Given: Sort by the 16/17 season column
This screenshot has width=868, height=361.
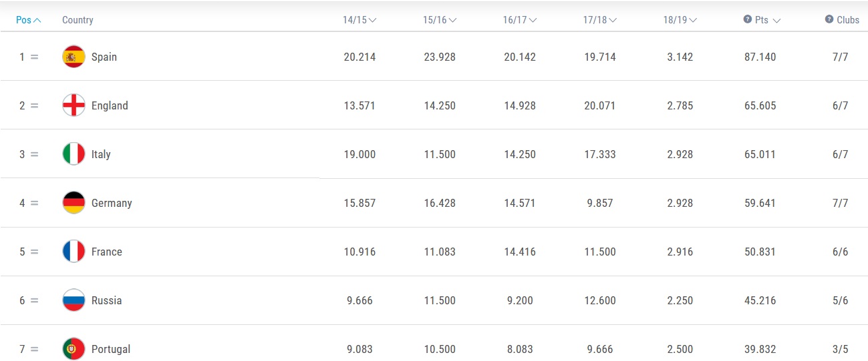Looking at the screenshot, I should tap(520, 20).
